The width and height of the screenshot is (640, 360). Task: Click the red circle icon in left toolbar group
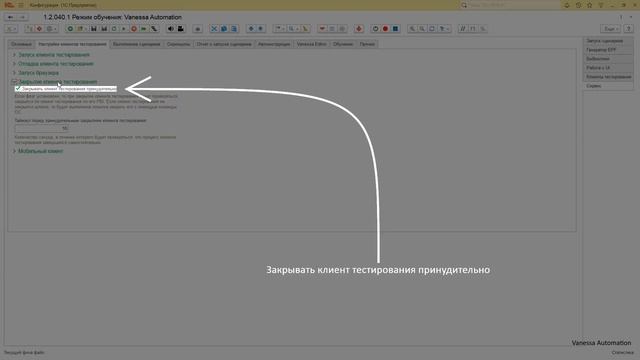pos(134,29)
